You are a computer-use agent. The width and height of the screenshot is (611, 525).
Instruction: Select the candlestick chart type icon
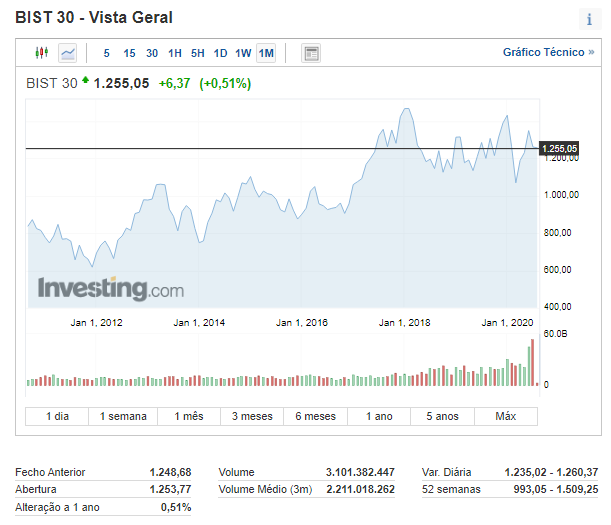click(41, 53)
